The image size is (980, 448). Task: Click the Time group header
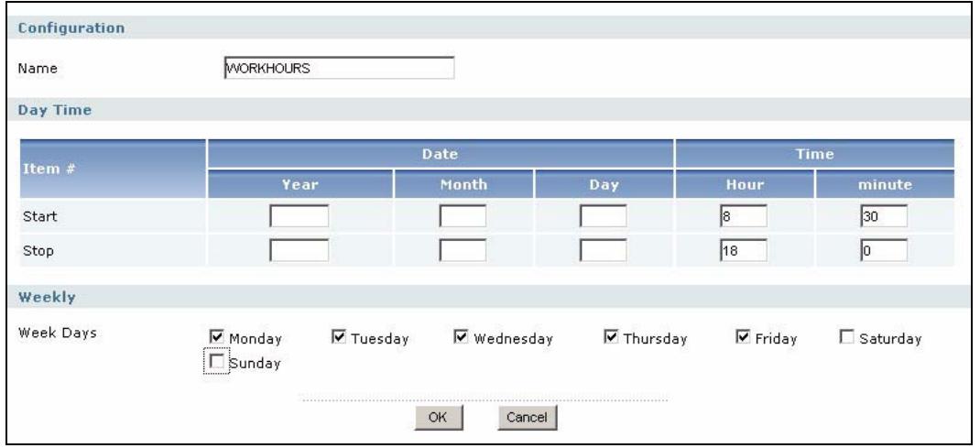point(815,154)
